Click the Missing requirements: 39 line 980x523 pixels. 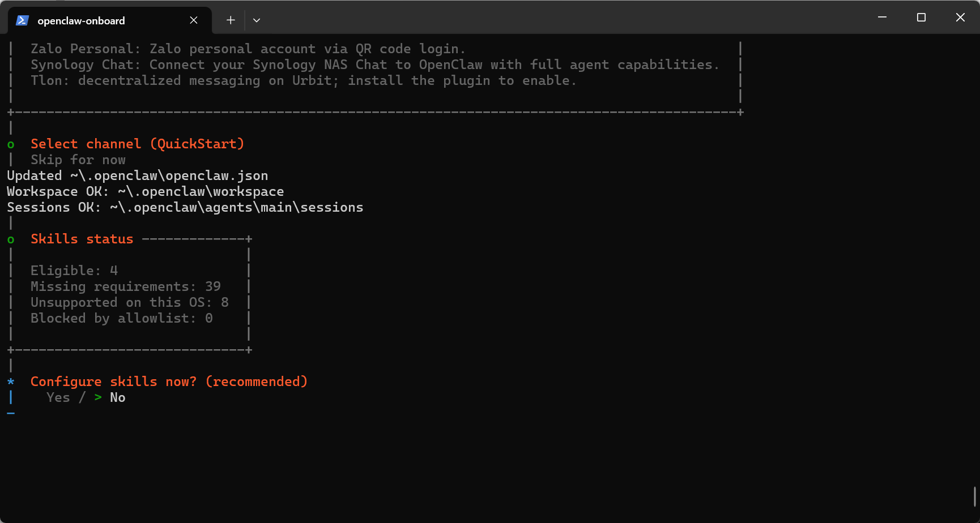point(125,287)
